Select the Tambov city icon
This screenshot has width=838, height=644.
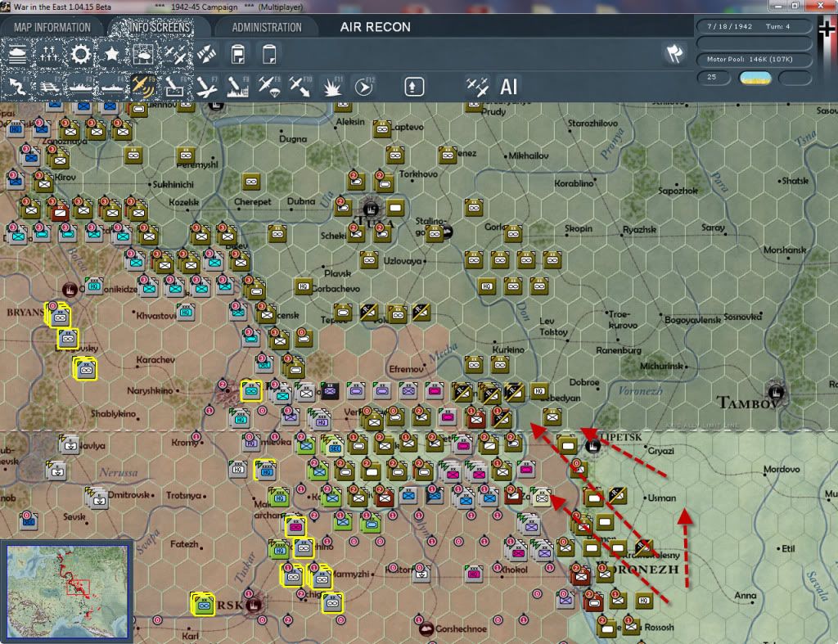pyautogui.click(x=776, y=392)
